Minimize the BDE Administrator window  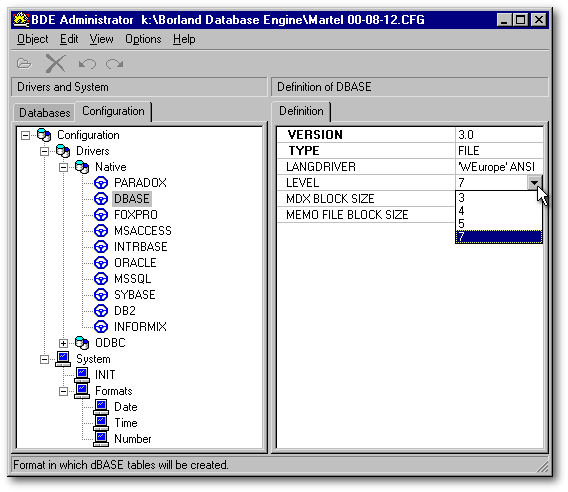click(x=504, y=19)
